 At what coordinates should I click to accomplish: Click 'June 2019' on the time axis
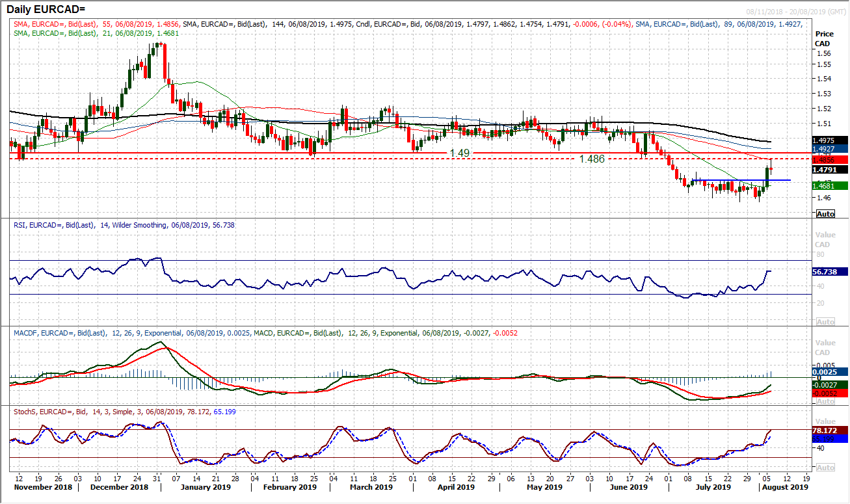pyautogui.click(x=629, y=486)
